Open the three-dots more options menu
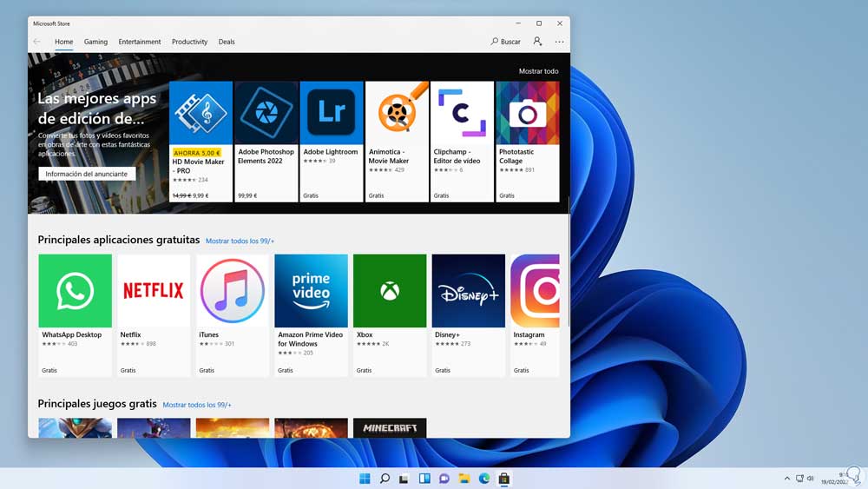This screenshot has height=489, width=868. coord(559,42)
